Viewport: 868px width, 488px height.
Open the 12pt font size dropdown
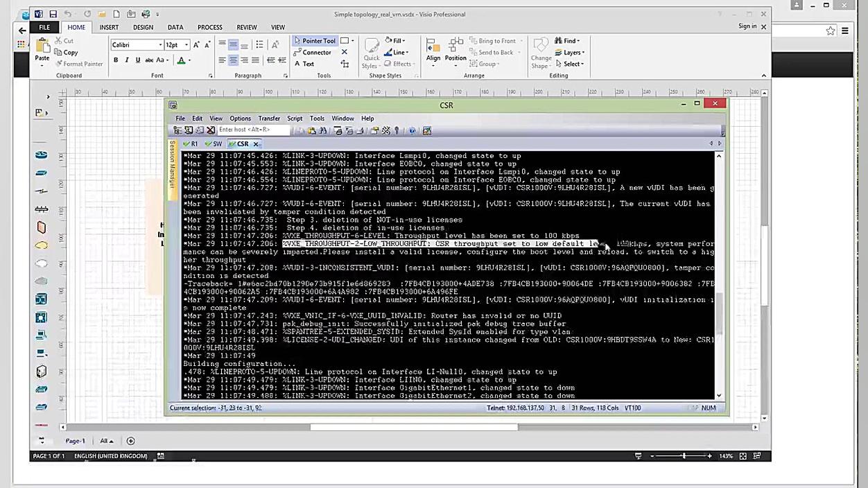[186, 44]
